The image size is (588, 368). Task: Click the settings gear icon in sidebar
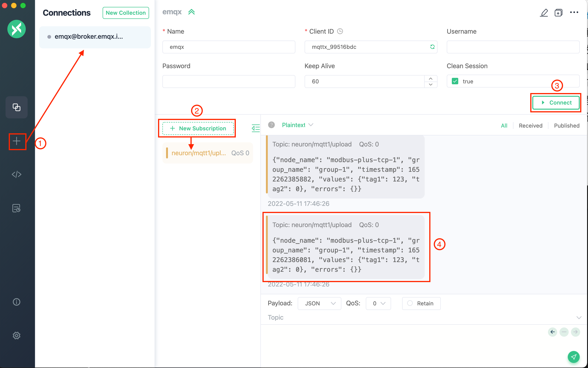[x=16, y=335]
